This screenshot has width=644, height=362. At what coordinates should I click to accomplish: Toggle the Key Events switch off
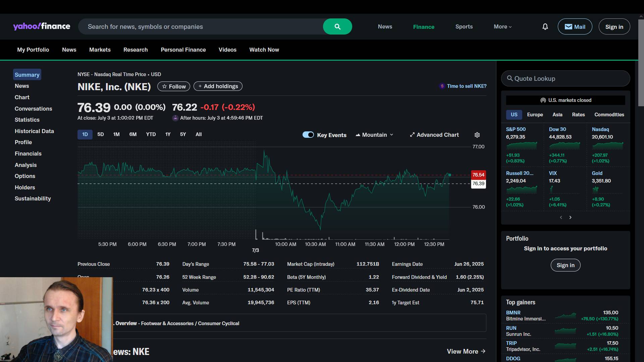308,135
